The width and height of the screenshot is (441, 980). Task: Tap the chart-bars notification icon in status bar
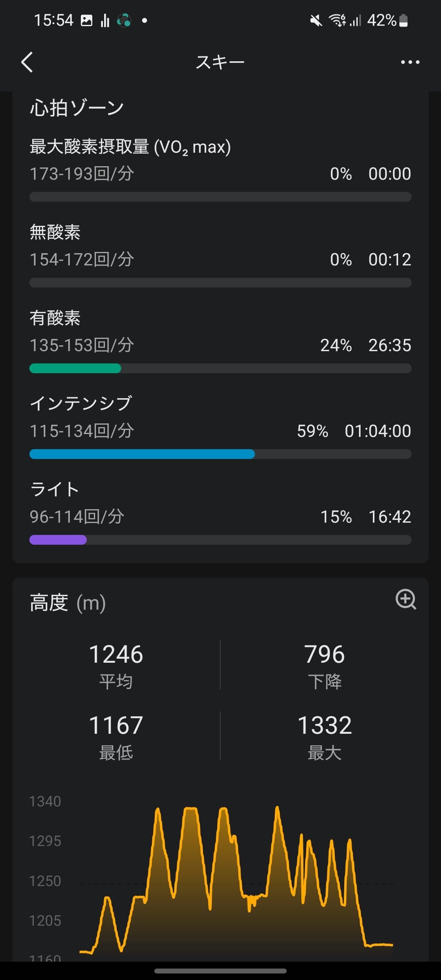point(105,20)
